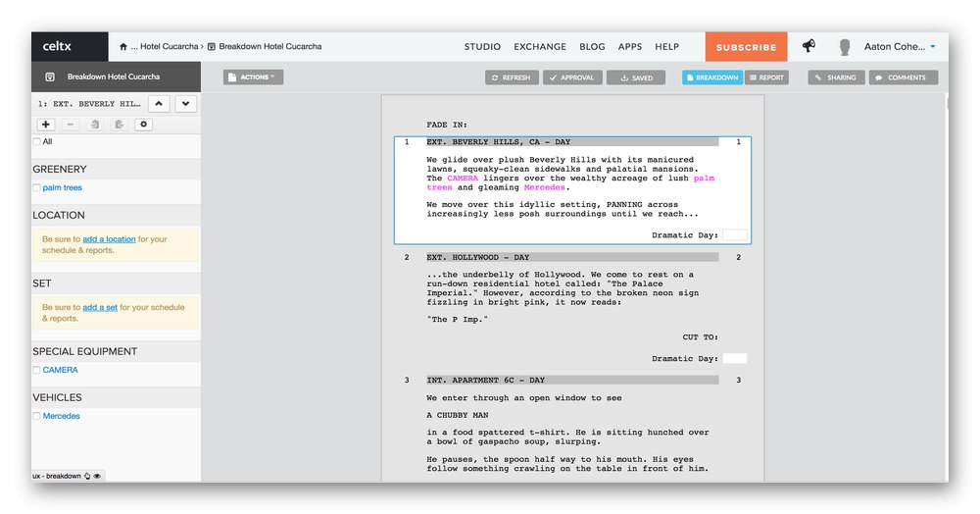Switch to the Breakdown view tab
The height and width of the screenshot is (514, 980).
711,77
